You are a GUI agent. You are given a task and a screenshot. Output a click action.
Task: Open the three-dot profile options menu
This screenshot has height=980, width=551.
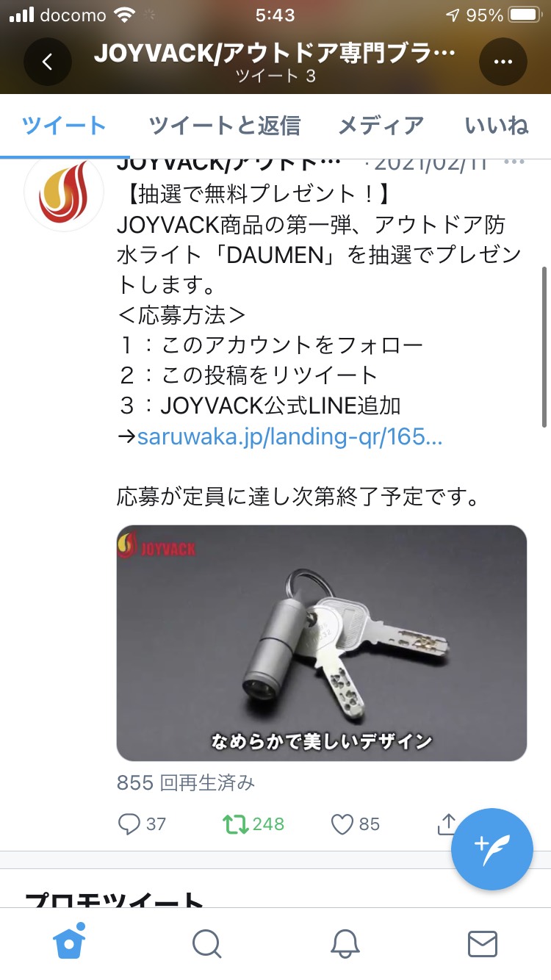pyautogui.click(x=503, y=62)
